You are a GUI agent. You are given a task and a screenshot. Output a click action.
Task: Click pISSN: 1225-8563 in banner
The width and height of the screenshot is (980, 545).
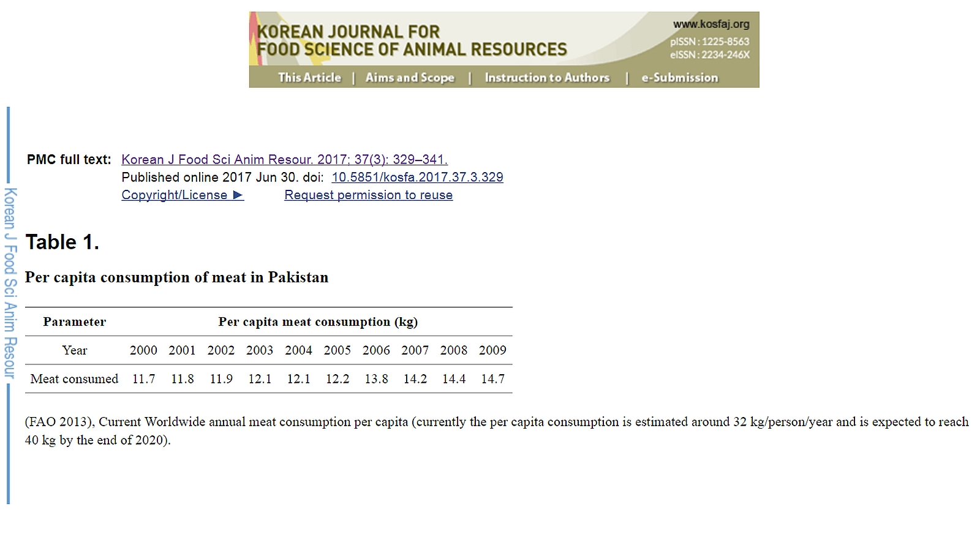point(709,42)
